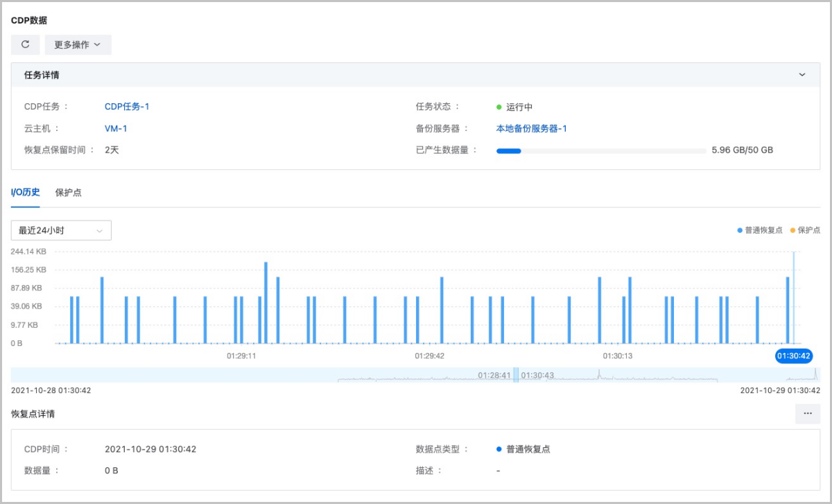Open 本地备份服务器-1 backup server link

(x=531, y=128)
